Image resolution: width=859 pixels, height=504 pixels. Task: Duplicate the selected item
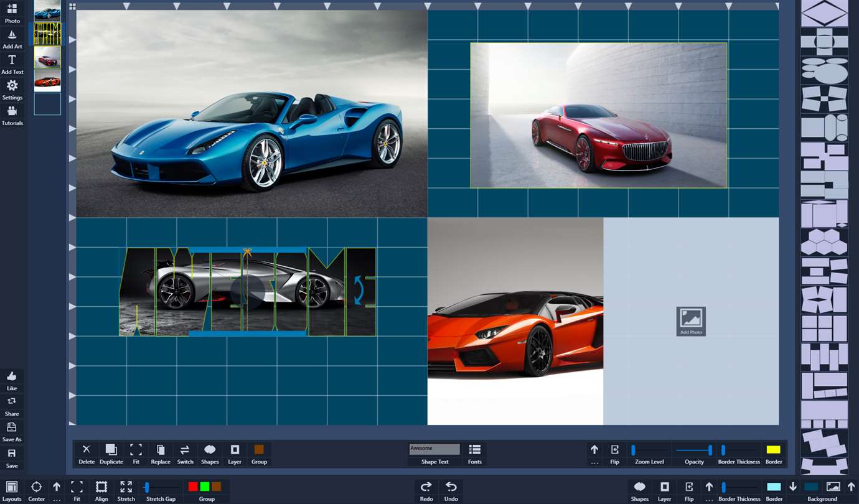[111, 454]
